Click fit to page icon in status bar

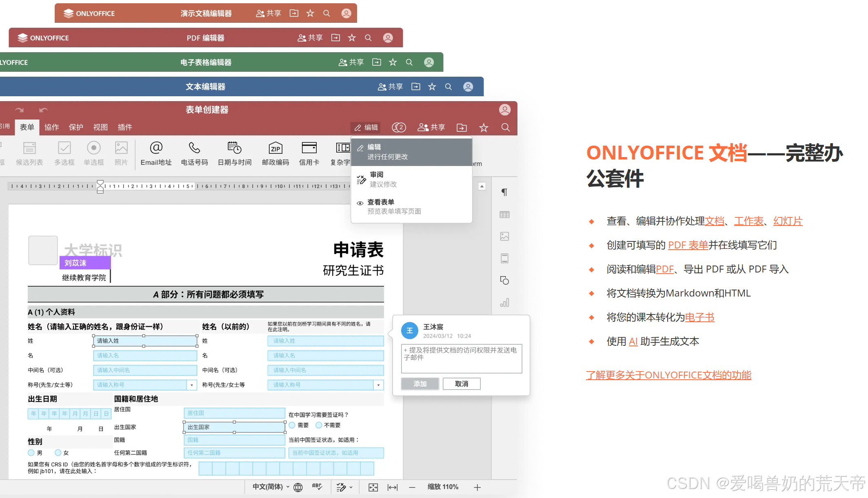[x=373, y=487]
